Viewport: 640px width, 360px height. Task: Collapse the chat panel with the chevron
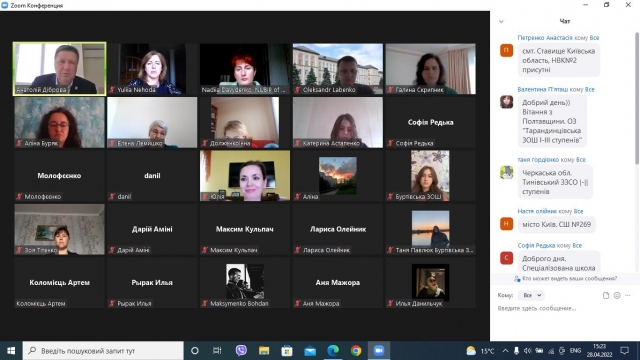[501, 22]
